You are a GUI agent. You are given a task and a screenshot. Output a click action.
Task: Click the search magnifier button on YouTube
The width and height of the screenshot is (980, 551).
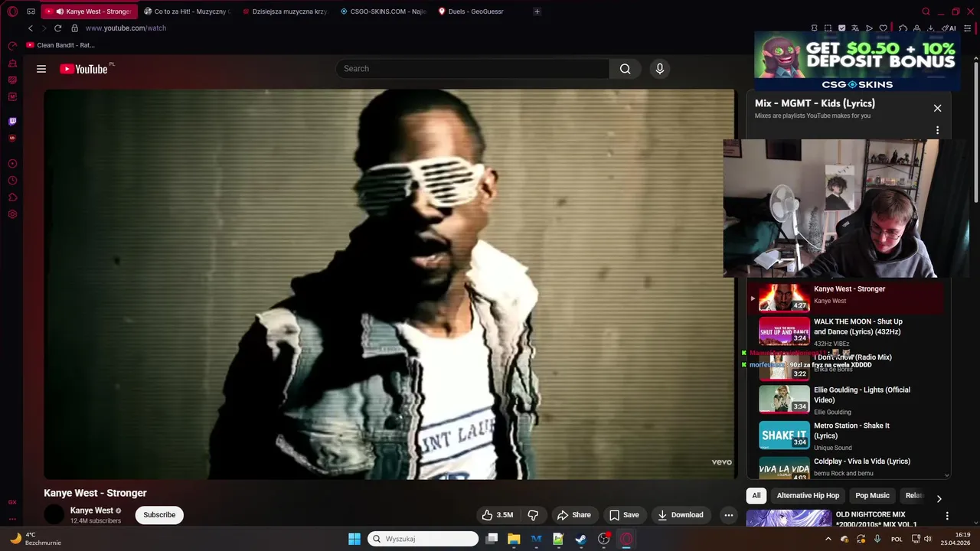pyautogui.click(x=625, y=69)
